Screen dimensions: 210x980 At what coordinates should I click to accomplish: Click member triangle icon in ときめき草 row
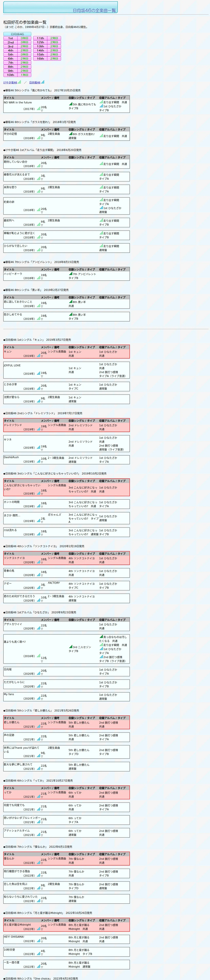pos(38,388)
